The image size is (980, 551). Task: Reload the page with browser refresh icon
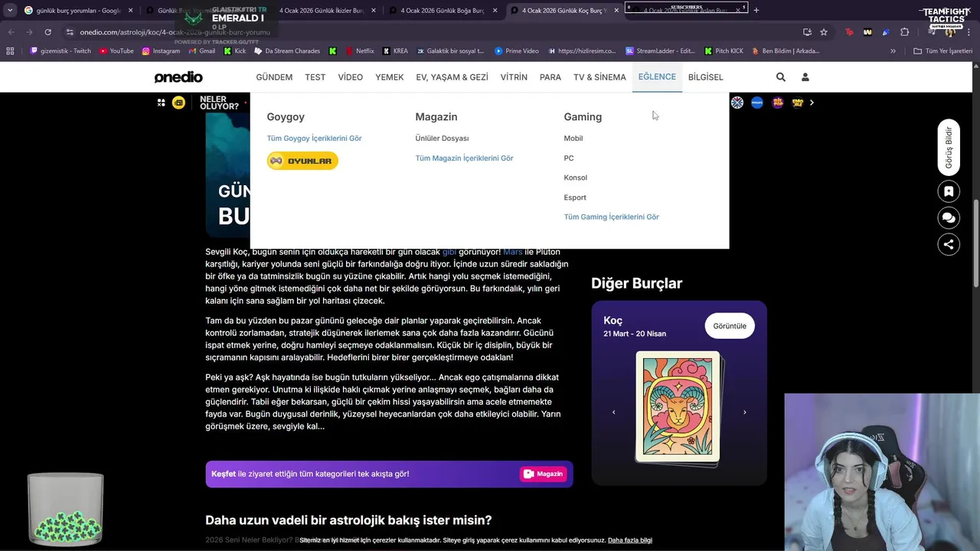(x=47, y=32)
